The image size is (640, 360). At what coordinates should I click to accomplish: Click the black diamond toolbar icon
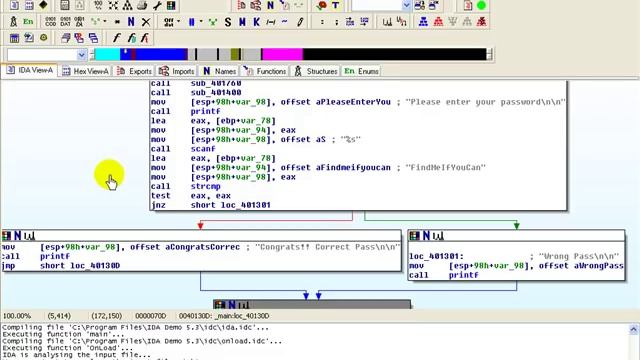[x=43, y=5]
